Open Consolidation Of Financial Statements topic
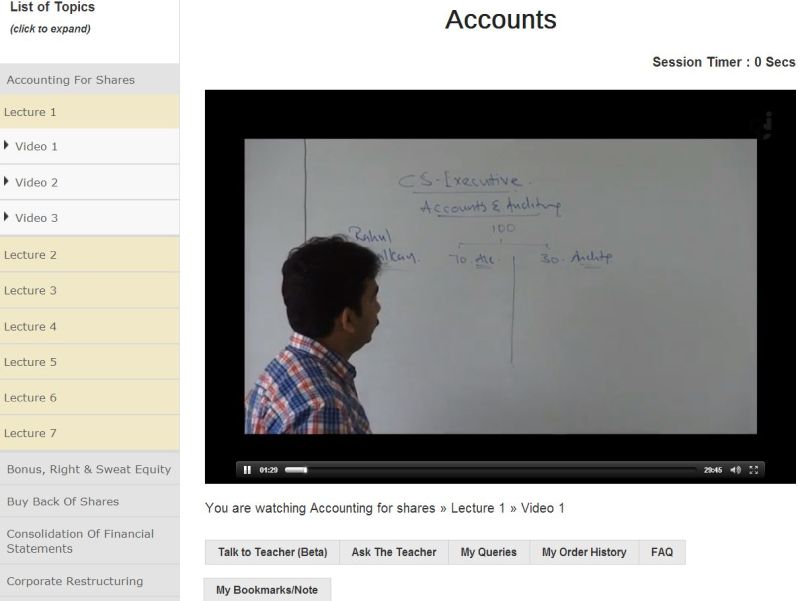 tap(80, 541)
